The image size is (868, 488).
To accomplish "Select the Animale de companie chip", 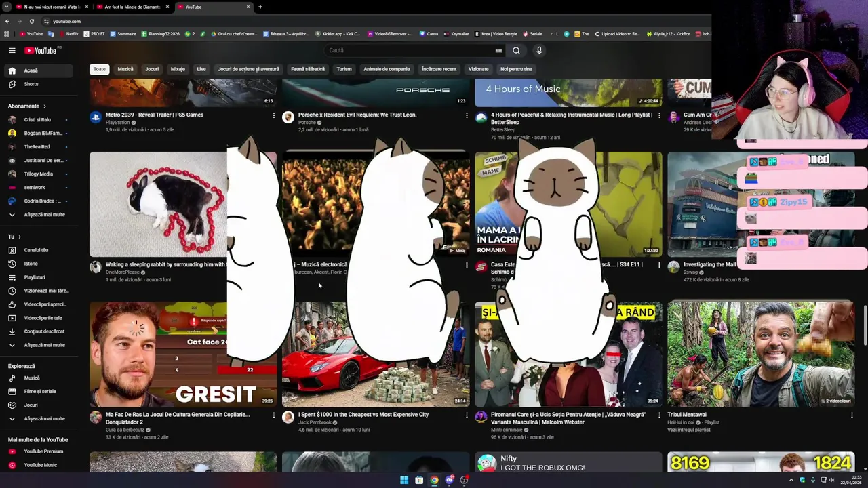I will pos(387,69).
